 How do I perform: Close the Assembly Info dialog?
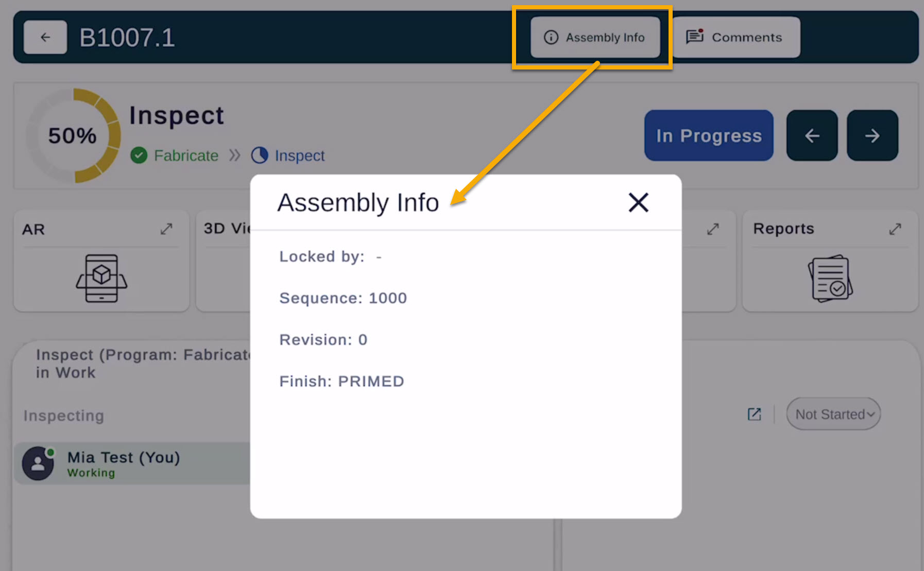[x=638, y=202]
